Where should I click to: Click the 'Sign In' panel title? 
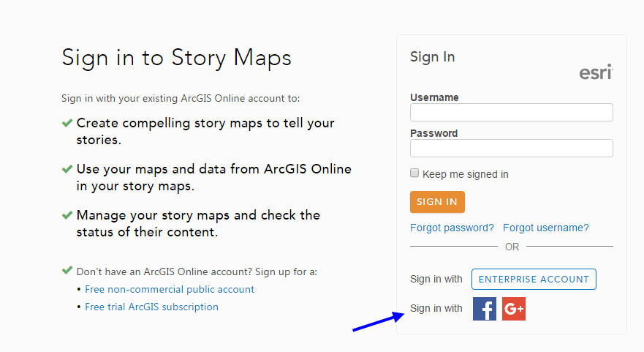pyautogui.click(x=432, y=57)
